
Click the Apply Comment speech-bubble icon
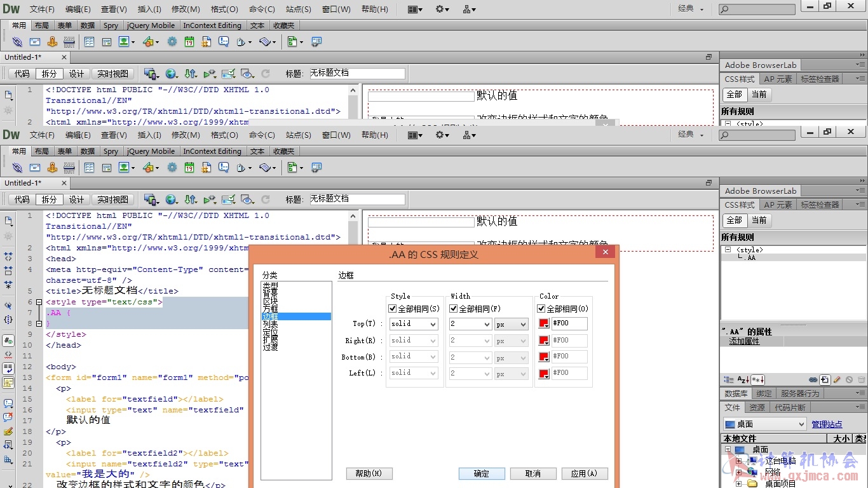click(8, 403)
